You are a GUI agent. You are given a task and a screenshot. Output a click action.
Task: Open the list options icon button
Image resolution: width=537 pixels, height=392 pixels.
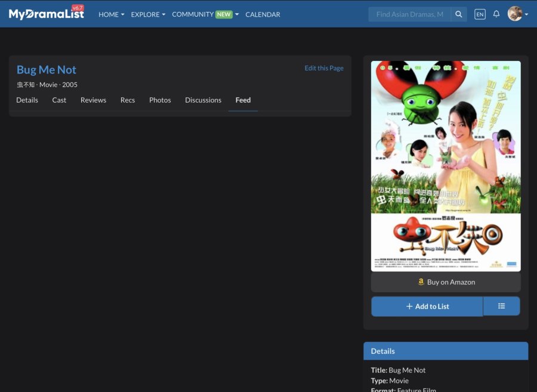[x=501, y=306]
